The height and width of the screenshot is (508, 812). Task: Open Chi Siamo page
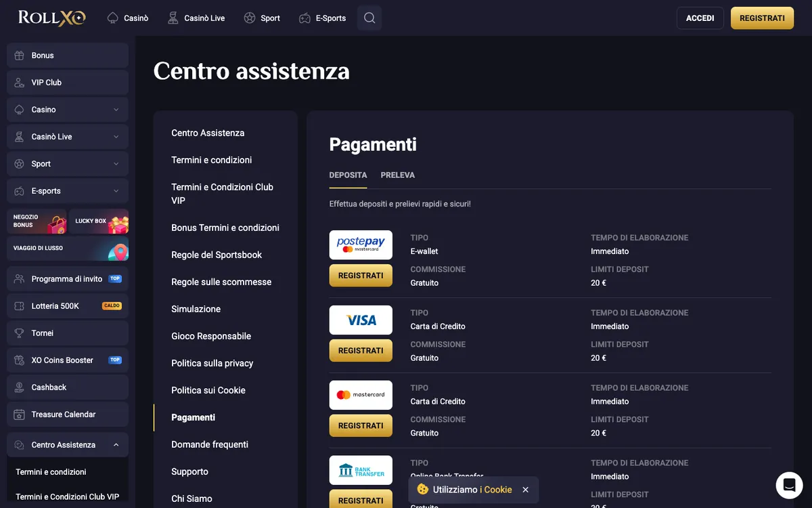click(x=192, y=499)
